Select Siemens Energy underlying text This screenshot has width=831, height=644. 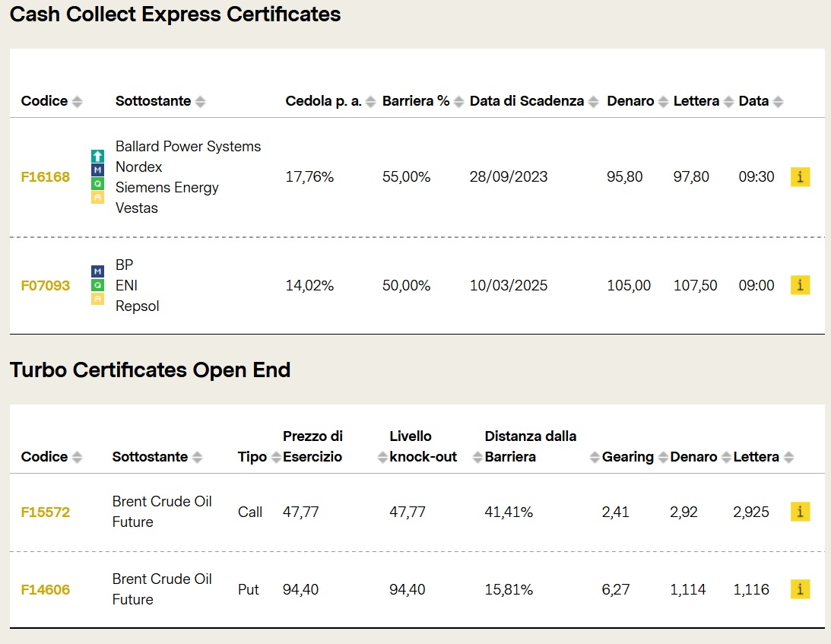167,188
